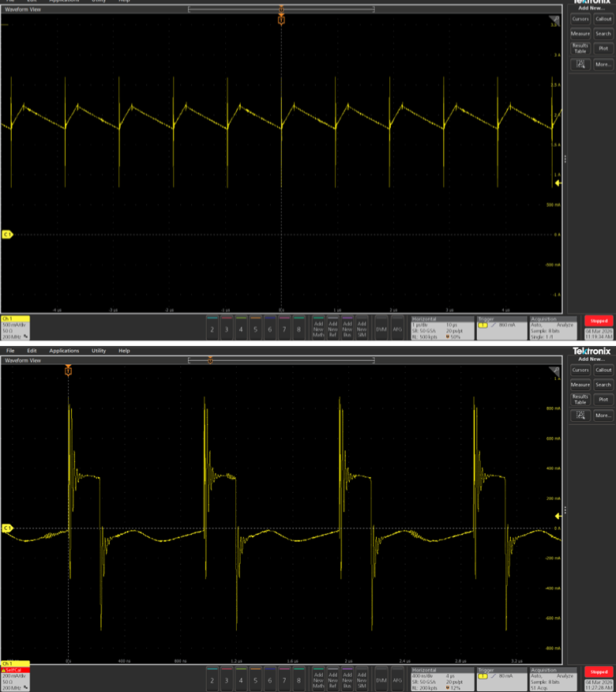Add channel 7 in lower scope settings bar

point(284,679)
